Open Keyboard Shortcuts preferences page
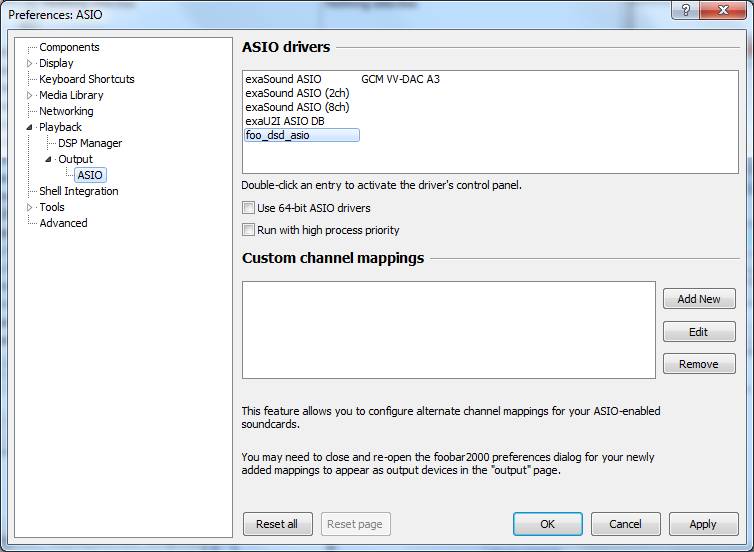The image size is (754, 552). pos(87,79)
